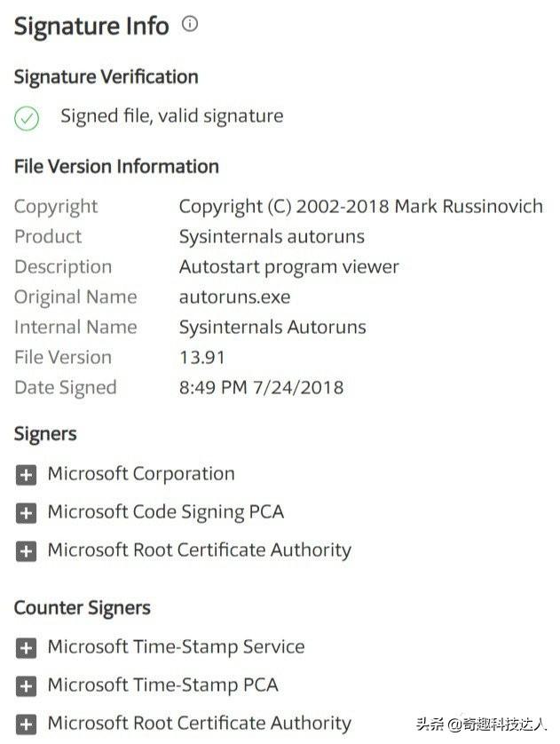560x744 pixels.
Task: Click the Microsoft Corporation signer label
Action: 141,473
